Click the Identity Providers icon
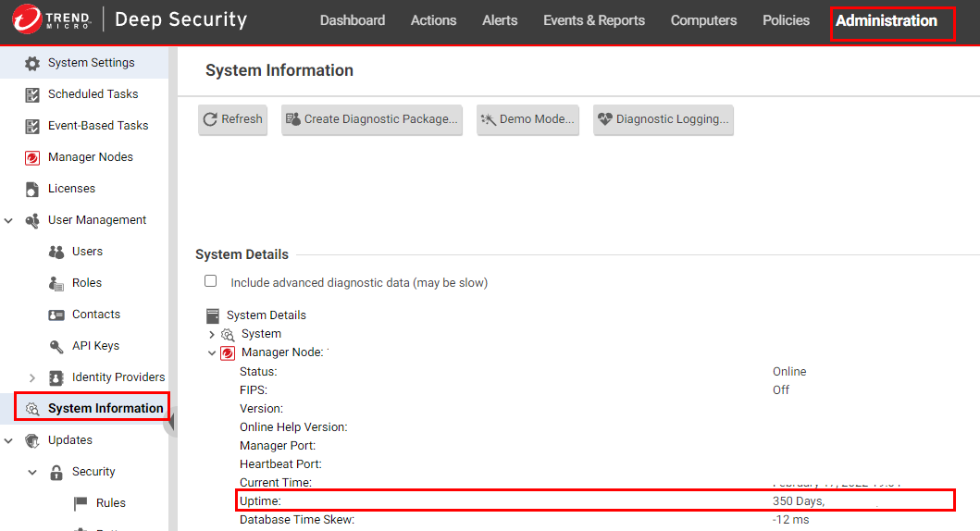 (56, 378)
